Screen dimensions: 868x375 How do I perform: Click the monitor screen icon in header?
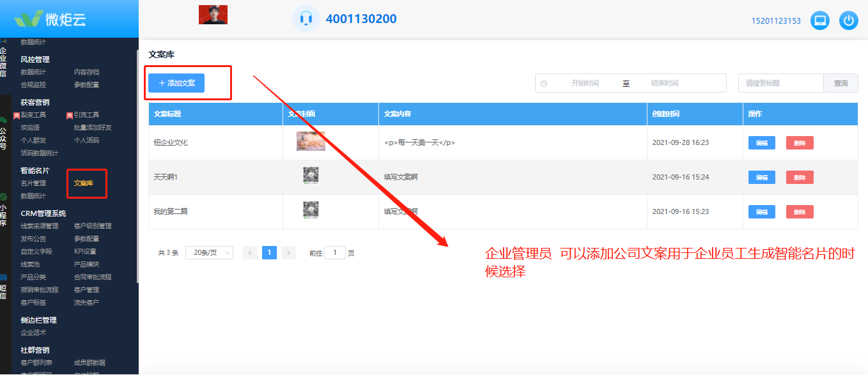820,20
